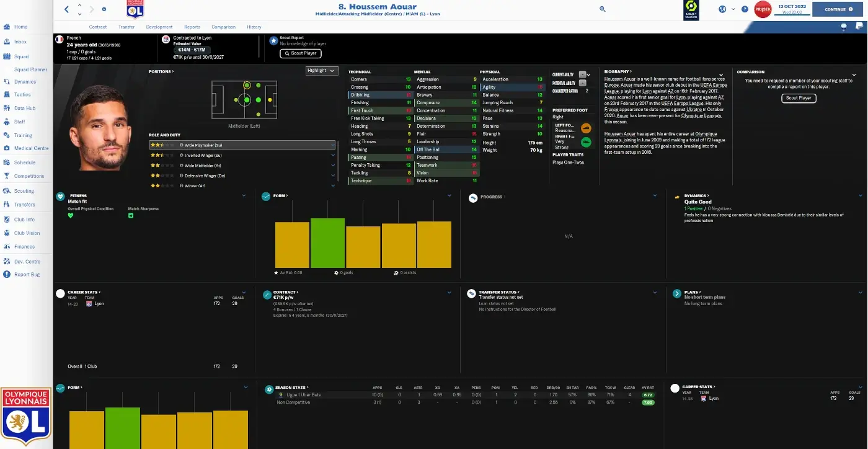Click the red PRIJSEK manager badge

[763, 9]
